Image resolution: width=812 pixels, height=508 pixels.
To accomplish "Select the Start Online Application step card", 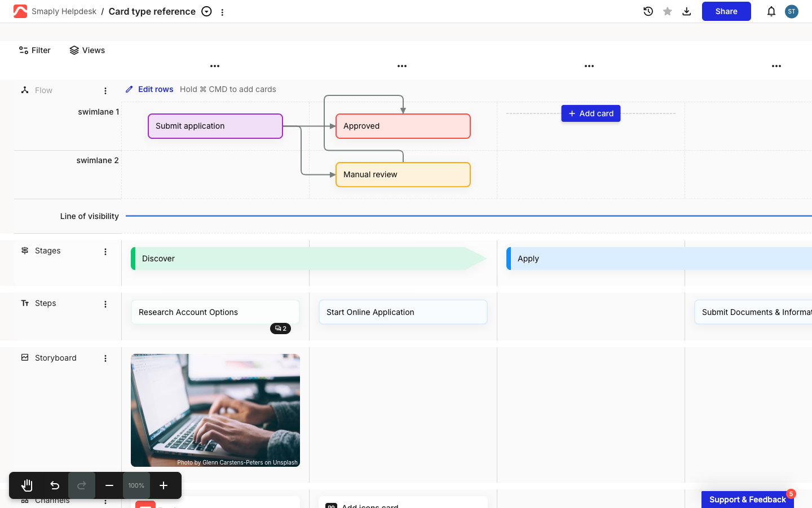I will tap(403, 312).
